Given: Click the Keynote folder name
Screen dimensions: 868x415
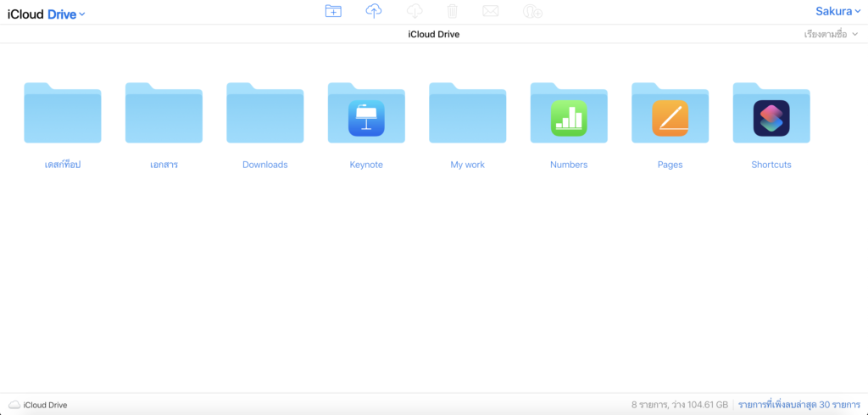Looking at the screenshot, I should click(366, 165).
